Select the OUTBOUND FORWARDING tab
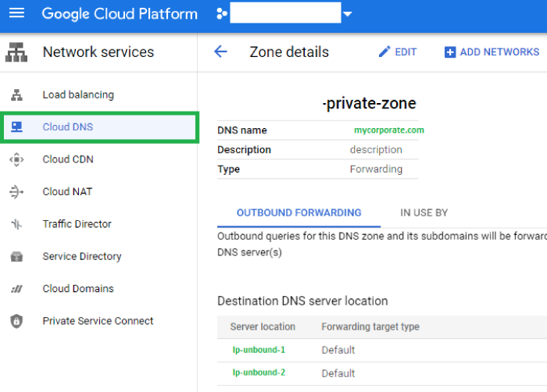The width and height of the screenshot is (547, 392). (299, 212)
